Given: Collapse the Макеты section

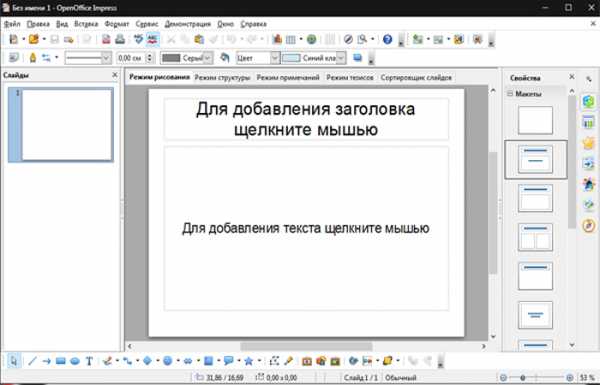Looking at the screenshot, I should point(510,94).
